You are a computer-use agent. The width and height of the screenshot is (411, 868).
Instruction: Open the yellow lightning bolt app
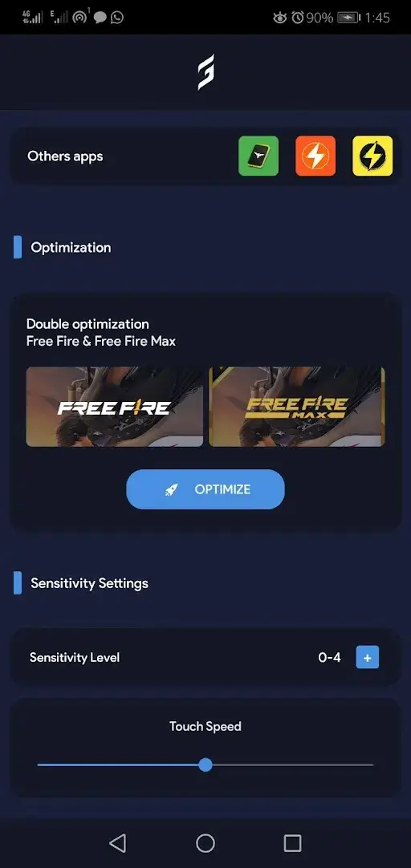click(372, 156)
